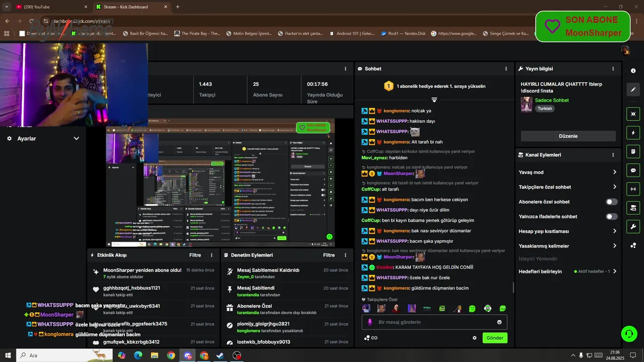644x362 pixels.
Task: Expand Takipçilere özel sohbet options
Action: 614,187
